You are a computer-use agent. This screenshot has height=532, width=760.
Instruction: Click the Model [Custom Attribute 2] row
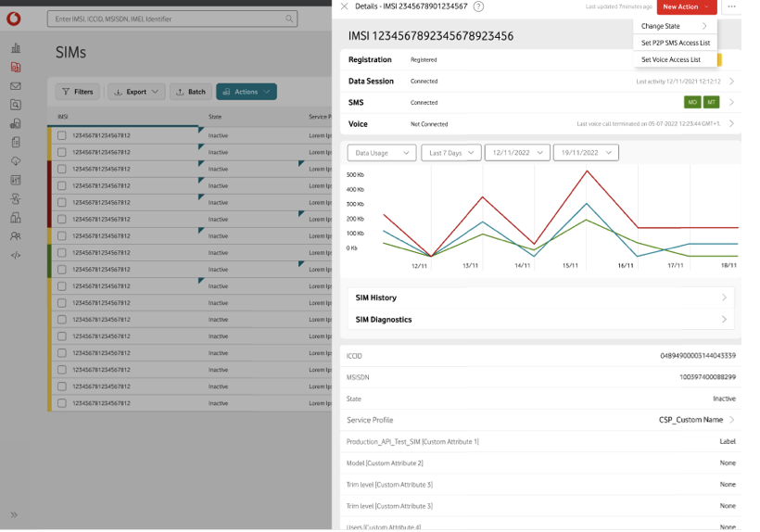(x=540, y=463)
